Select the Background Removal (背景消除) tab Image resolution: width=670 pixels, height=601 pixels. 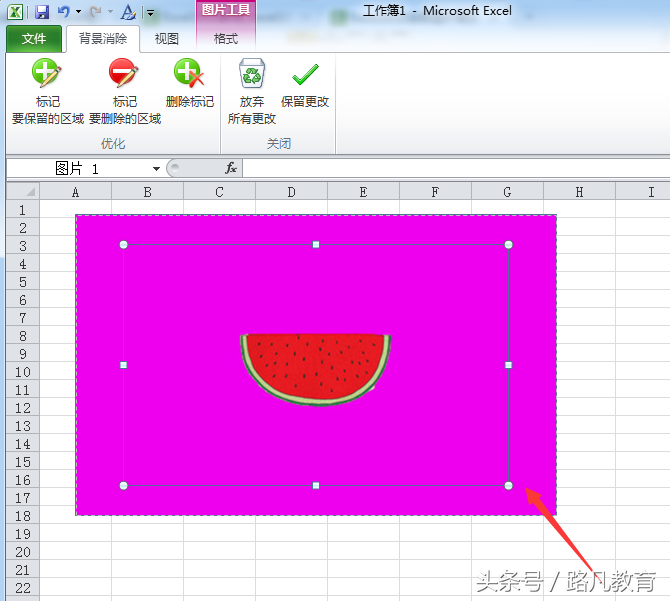pos(103,39)
